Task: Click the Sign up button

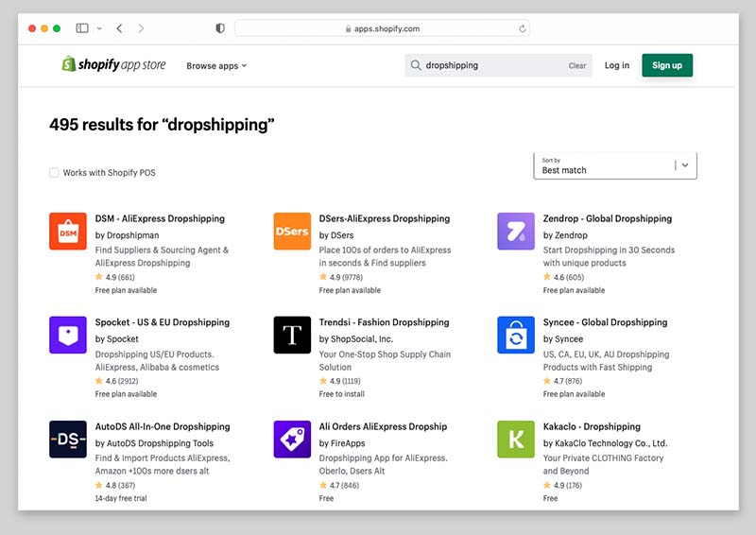Action: click(x=667, y=65)
